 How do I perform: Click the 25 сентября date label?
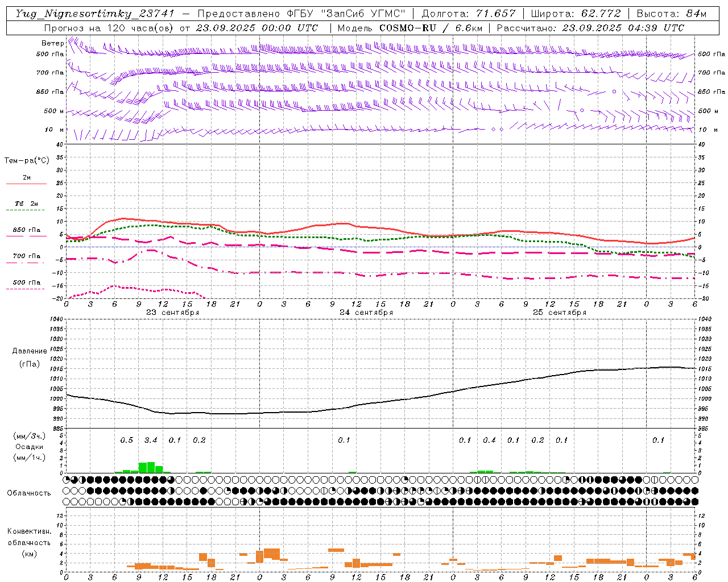coord(560,313)
